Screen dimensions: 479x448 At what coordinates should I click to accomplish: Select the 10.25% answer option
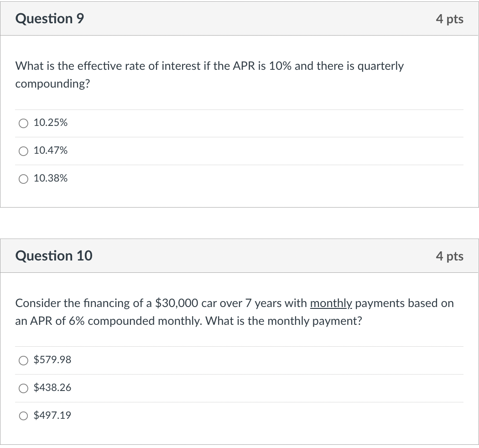tap(23, 123)
